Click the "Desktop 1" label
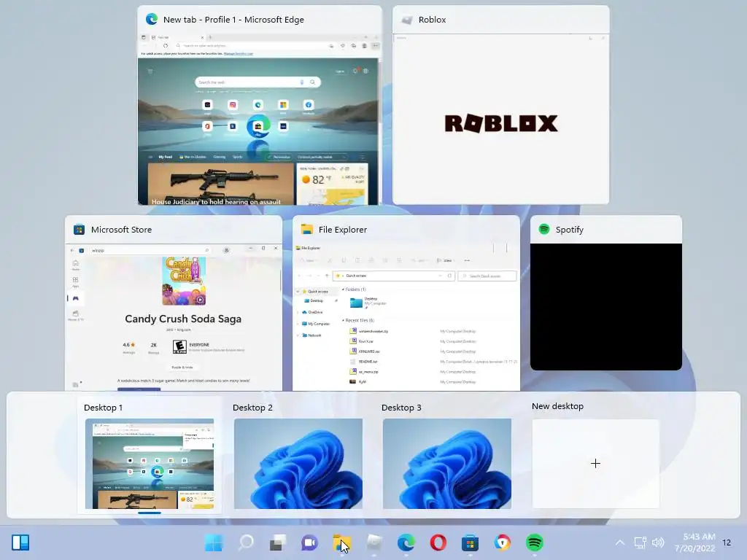 [x=103, y=408]
